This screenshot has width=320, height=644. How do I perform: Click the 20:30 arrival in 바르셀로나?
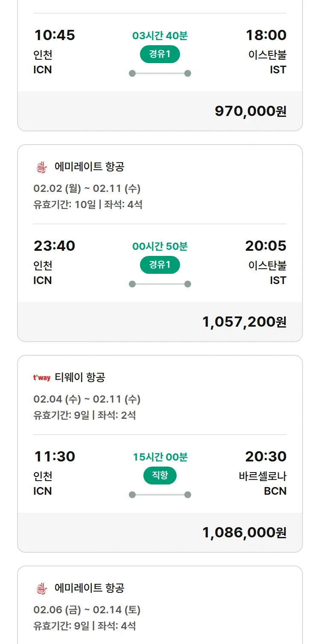click(265, 456)
